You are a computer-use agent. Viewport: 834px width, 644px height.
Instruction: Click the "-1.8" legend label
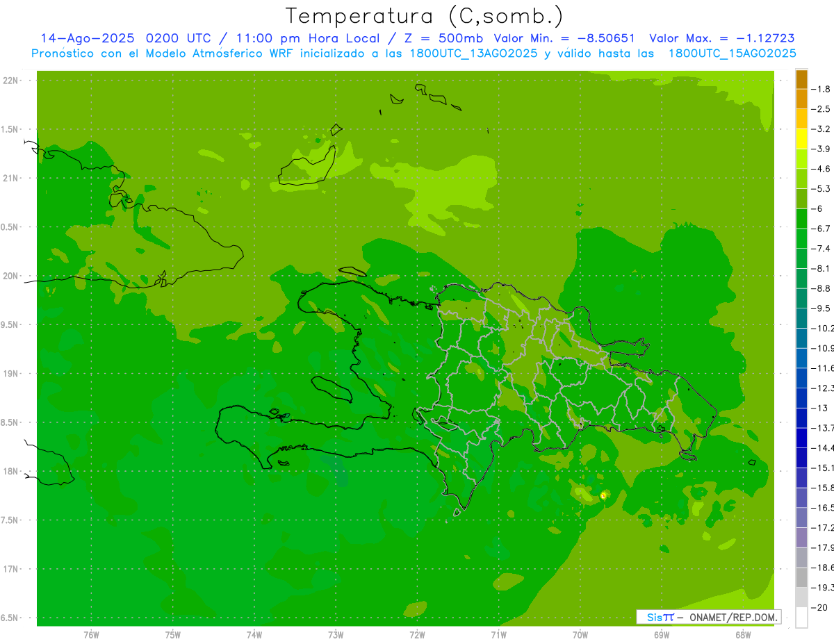click(822, 89)
